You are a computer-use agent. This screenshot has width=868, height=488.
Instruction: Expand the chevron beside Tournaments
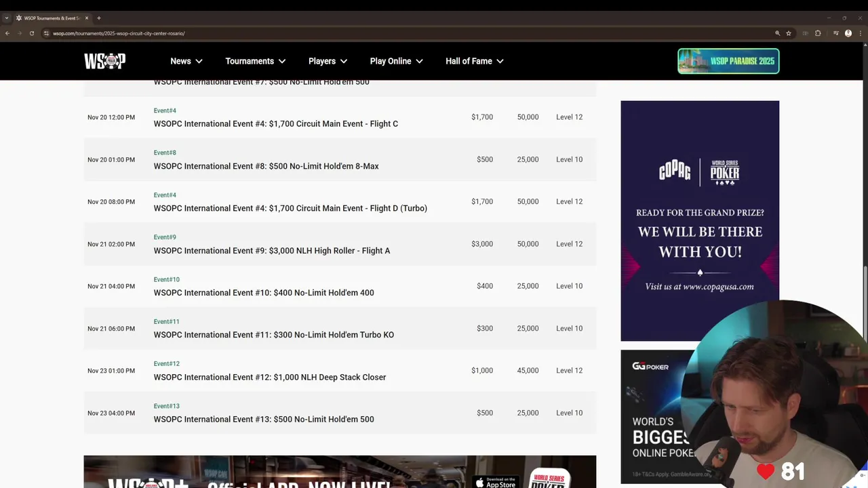coord(282,61)
